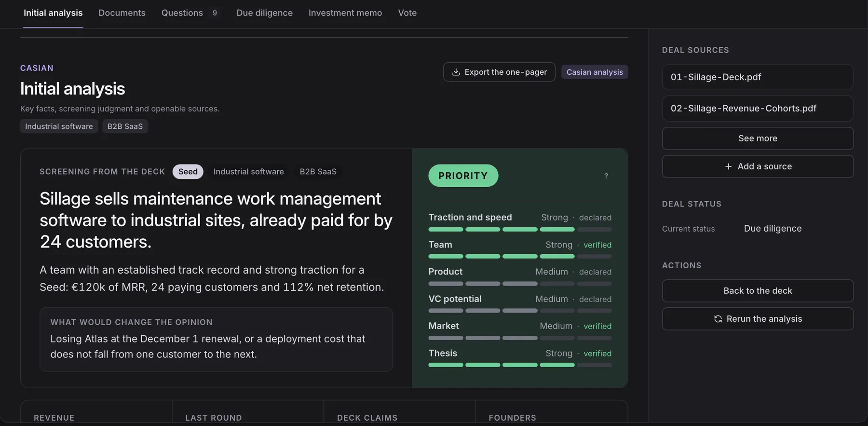868x426 pixels.
Task: Click the Team score row label
Action: [x=440, y=245]
